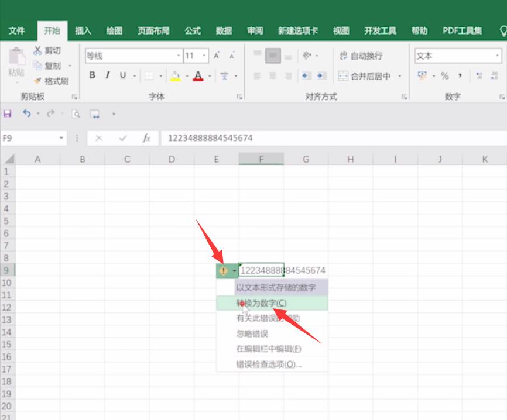Click the text orientation icon
The width and height of the screenshot is (507, 420).
pos(307,56)
